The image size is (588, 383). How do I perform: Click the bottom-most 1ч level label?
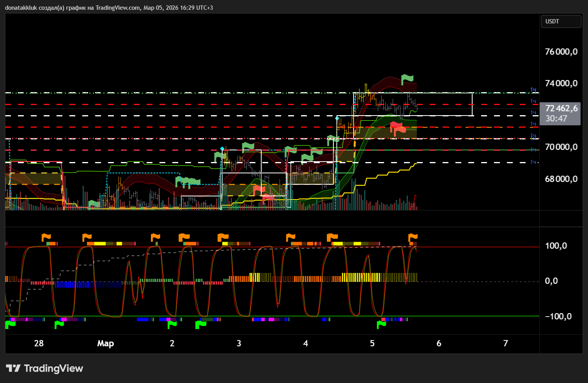tap(533, 162)
